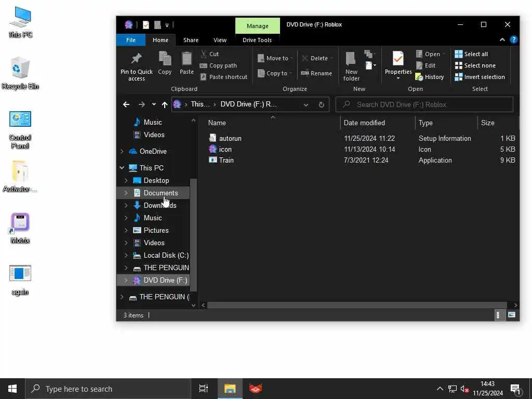532x399 pixels.
Task: Open the Recycle Bin desktop icon
Action: tap(20, 73)
